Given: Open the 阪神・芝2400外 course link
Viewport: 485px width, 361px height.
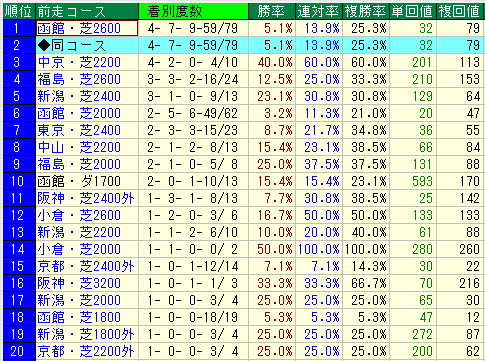Looking at the screenshot, I should point(86,198).
